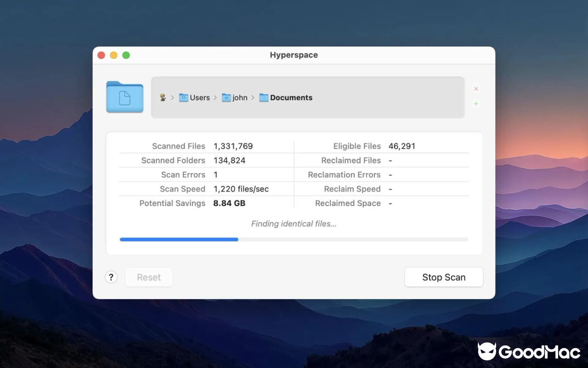Click the Scan Errors label
This screenshot has height=368, width=588.
pyautogui.click(x=183, y=175)
